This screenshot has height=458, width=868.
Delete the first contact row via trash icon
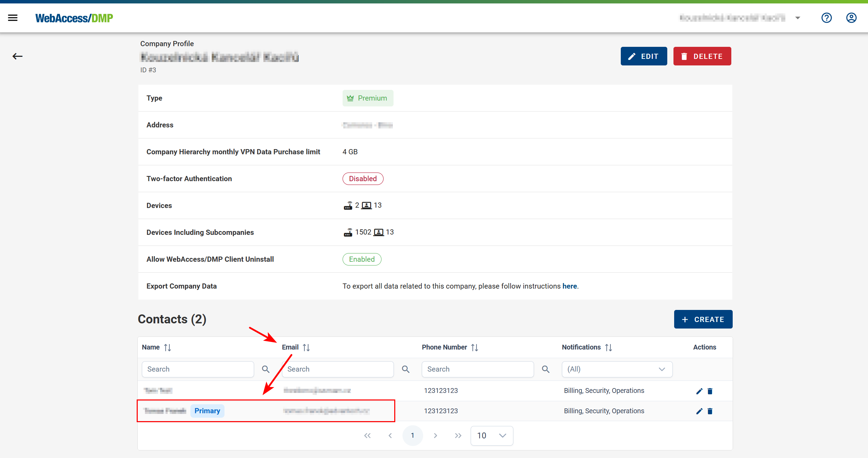[x=710, y=391]
